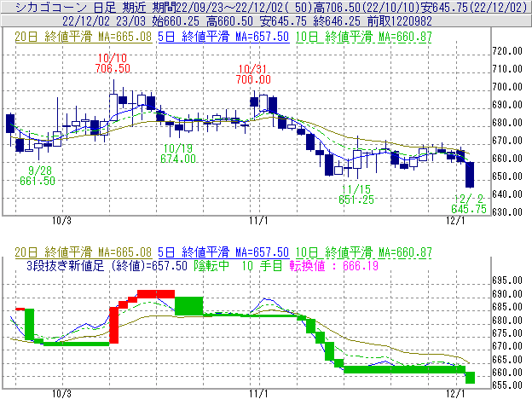The image size is (532, 405).
Task: Click the tall red bar in three-line break chart
Action: tap(114, 326)
